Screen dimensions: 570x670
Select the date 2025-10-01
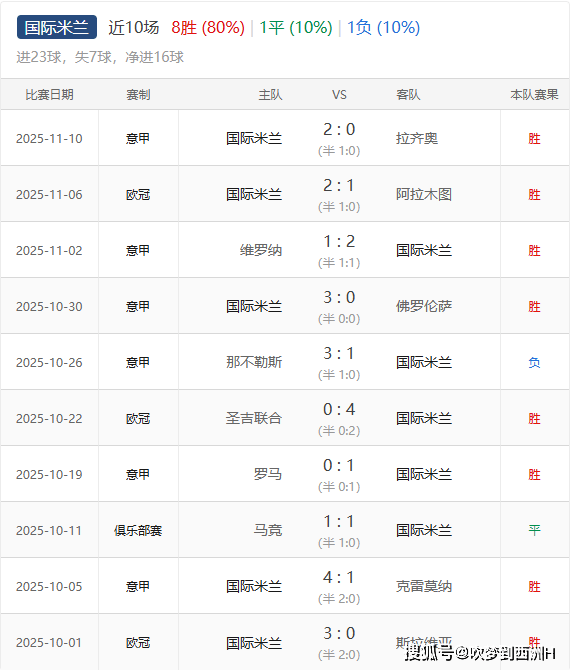click(49, 643)
